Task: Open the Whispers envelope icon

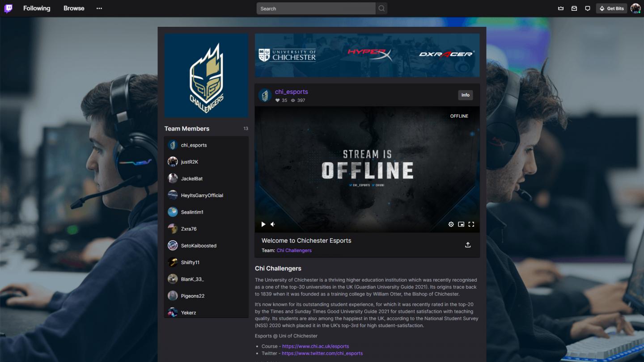Action: coord(574,8)
